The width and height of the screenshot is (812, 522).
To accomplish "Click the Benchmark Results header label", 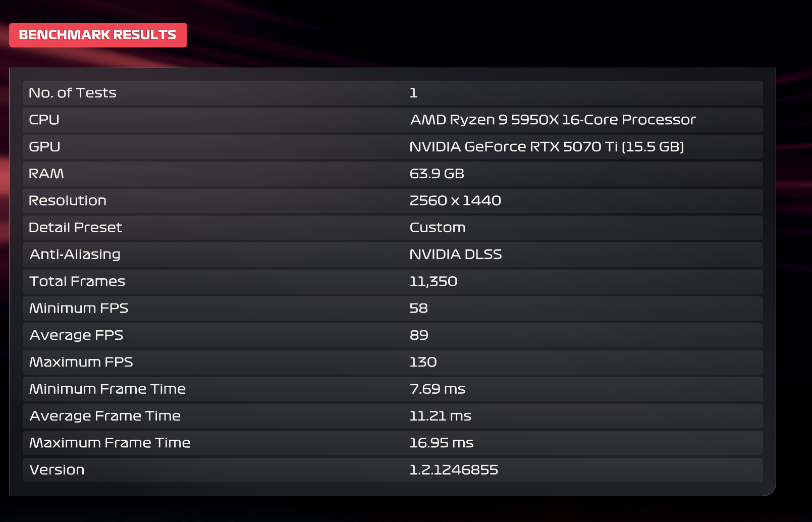I will (x=97, y=35).
